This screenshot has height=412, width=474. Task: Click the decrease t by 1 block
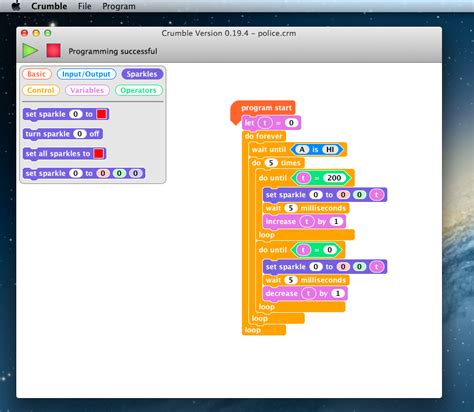(305, 293)
